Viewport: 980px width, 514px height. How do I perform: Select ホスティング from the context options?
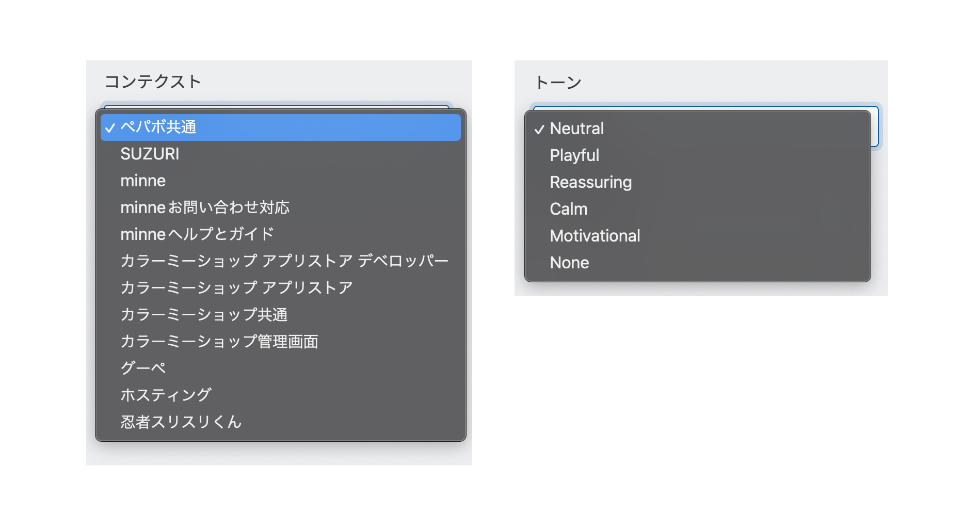[164, 395]
